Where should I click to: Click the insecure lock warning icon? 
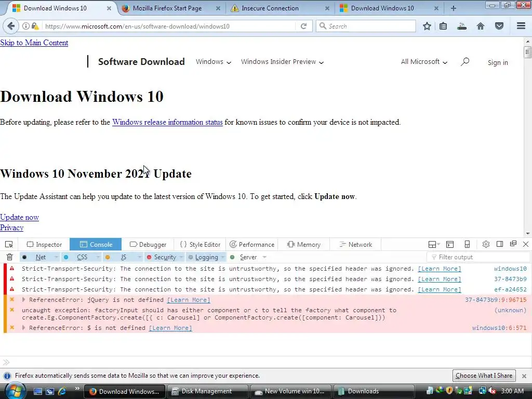click(x=35, y=26)
